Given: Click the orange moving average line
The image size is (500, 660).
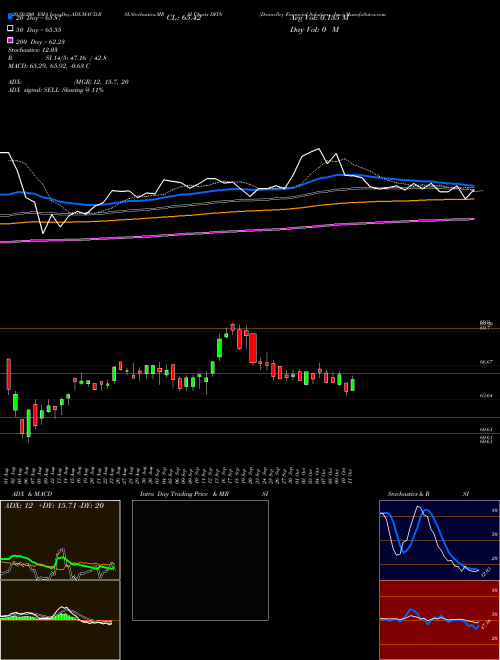Looking at the screenshot, I should point(237,212).
